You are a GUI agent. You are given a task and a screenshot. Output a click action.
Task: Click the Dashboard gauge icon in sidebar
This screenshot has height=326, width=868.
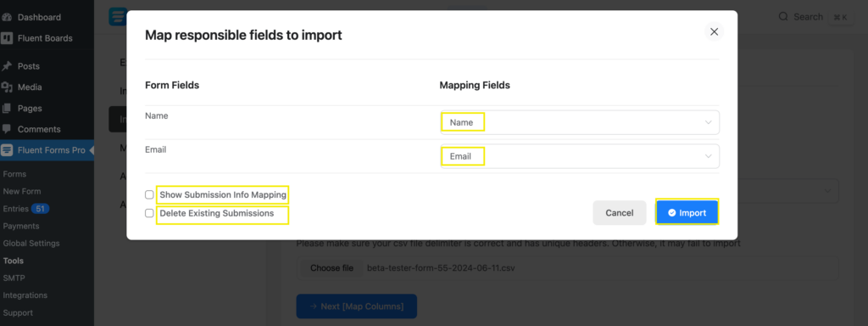(x=7, y=17)
